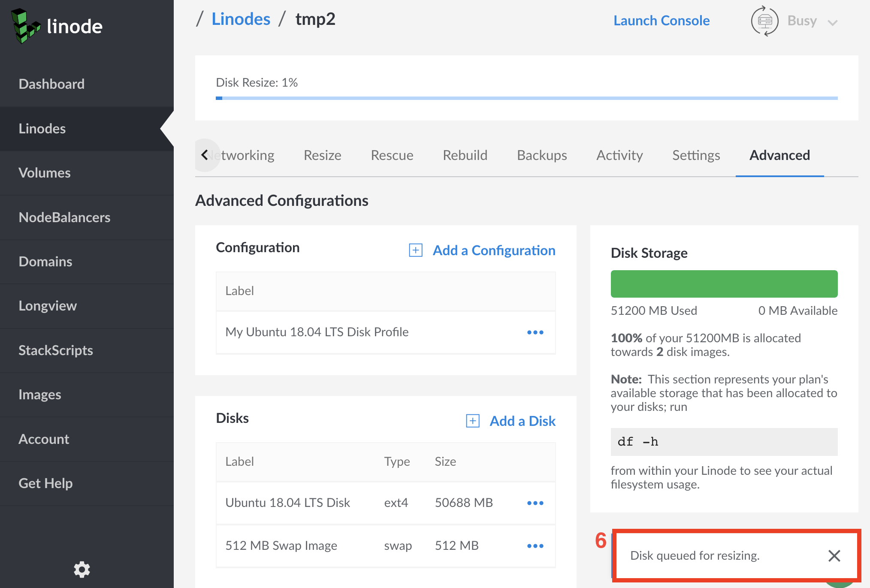Expand the Busy power status dropdown
This screenshot has height=588, width=870.
tap(832, 22)
